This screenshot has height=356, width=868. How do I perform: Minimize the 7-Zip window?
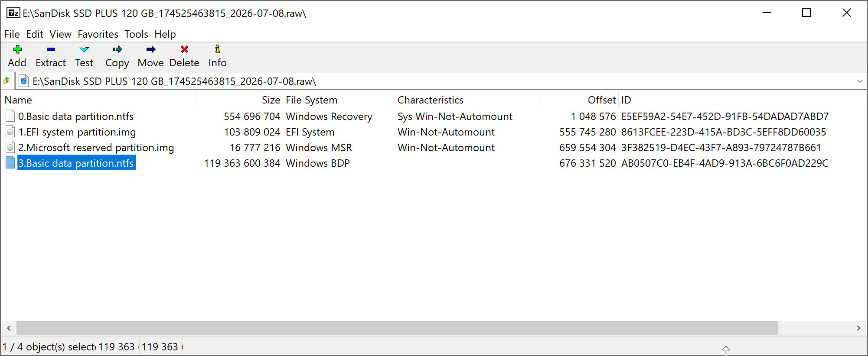click(x=767, y=13)
